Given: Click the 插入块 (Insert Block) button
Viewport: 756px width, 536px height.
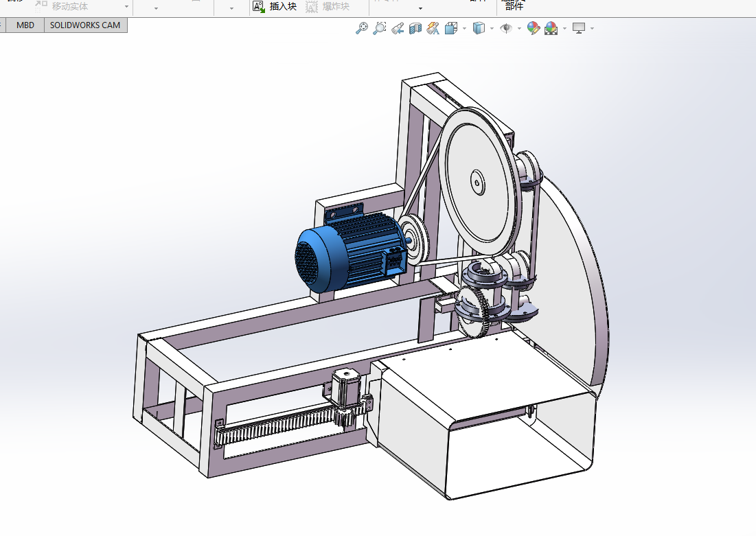Looking at the screenshot, I should coord(275,6).
